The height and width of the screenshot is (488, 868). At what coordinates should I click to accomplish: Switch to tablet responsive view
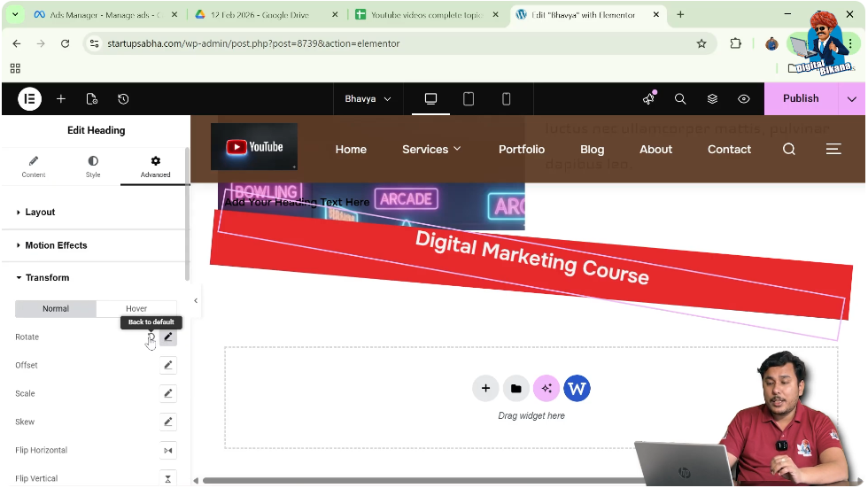coord(469,99)
